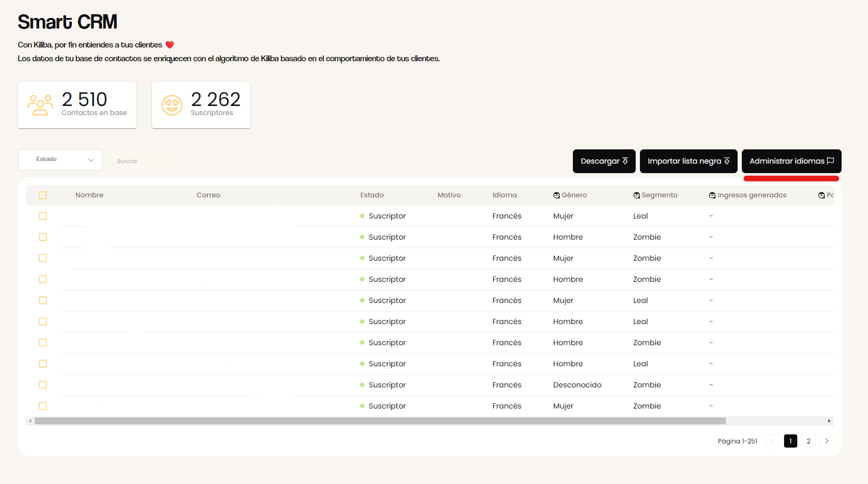Image resolution: width=868 pixels, height=484 pixels.
Task: Open the Estado filter dropdown
Action: point(60,159)
